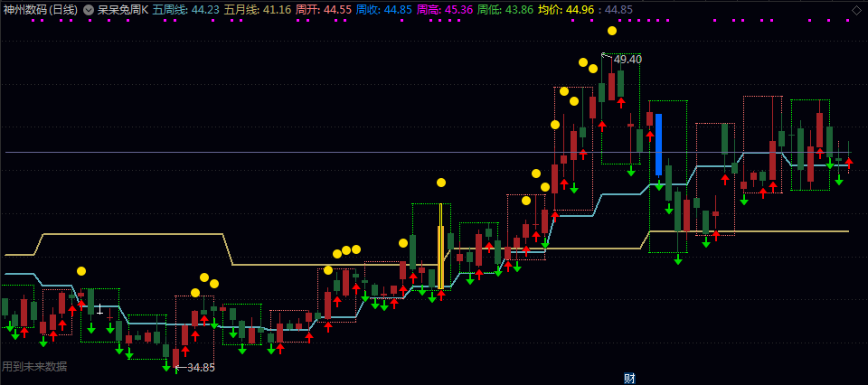Click the white cross doji candlestick
868x385 pixels.
tap(99, 309)
